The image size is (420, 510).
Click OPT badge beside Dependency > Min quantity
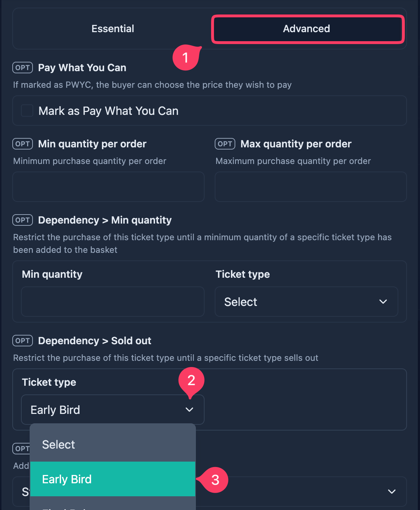tap(23, 220)
